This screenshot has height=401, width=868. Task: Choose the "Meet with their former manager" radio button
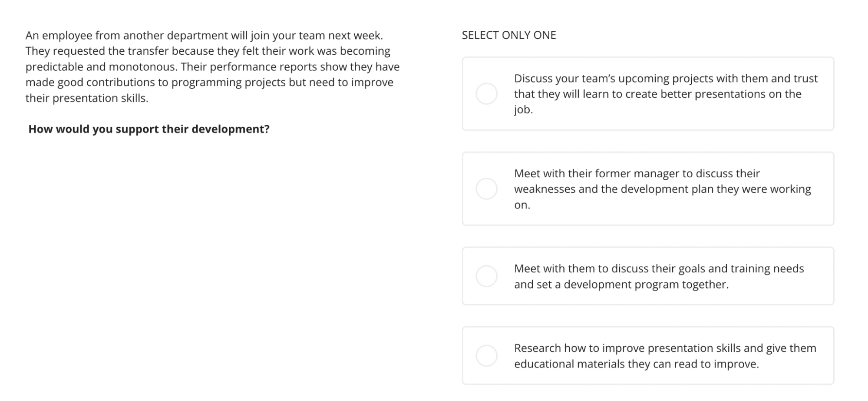point(486,189)
